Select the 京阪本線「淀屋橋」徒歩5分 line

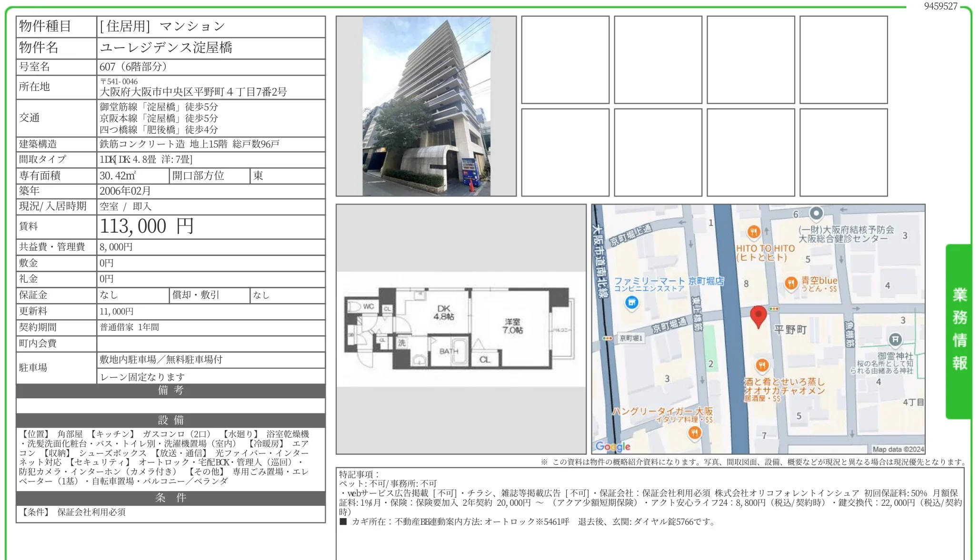[159, 118]
